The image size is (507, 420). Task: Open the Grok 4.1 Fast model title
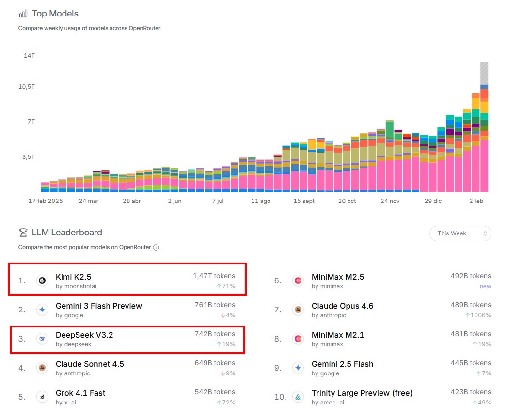point(80,393)
